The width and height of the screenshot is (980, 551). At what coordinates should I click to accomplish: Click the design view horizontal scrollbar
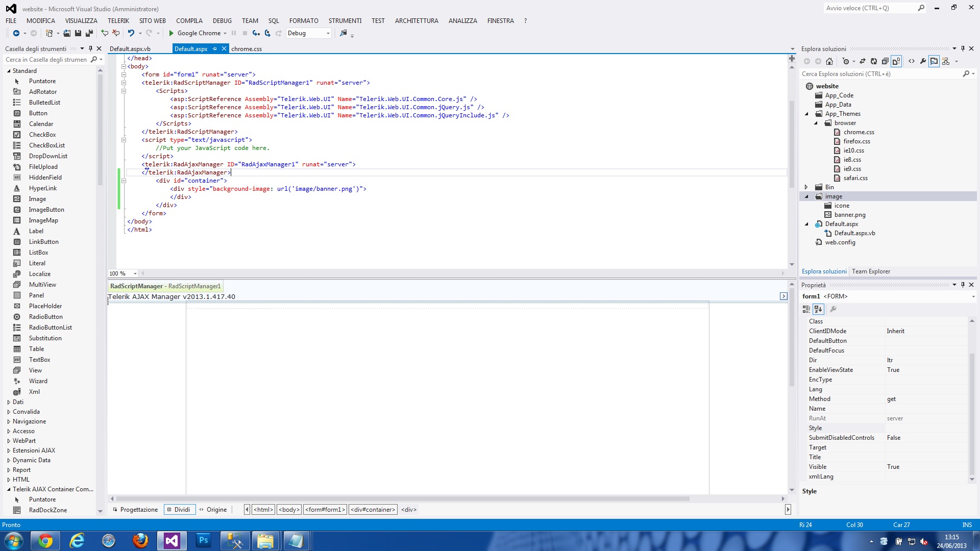[x=403, y=499]
